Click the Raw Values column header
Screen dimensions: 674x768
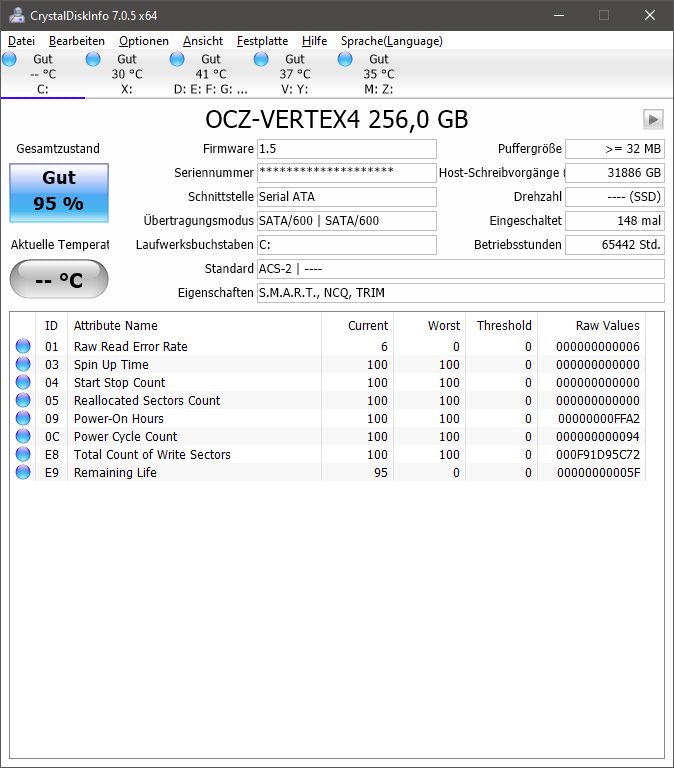click(592, 326)
